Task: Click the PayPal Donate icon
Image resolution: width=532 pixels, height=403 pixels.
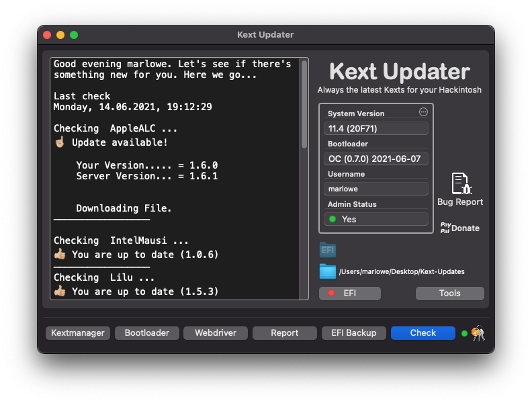Action: pos(445,228)
